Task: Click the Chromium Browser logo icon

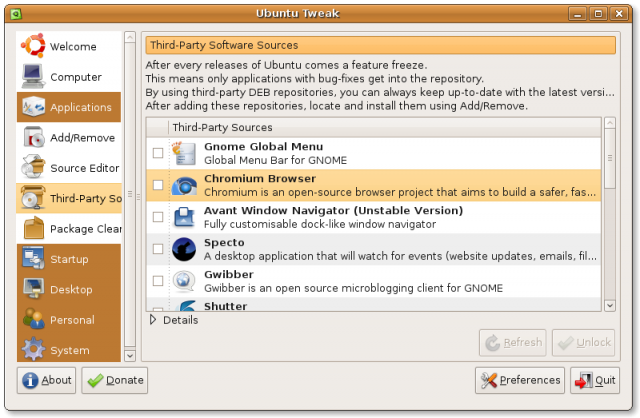Action: point(184,185)
